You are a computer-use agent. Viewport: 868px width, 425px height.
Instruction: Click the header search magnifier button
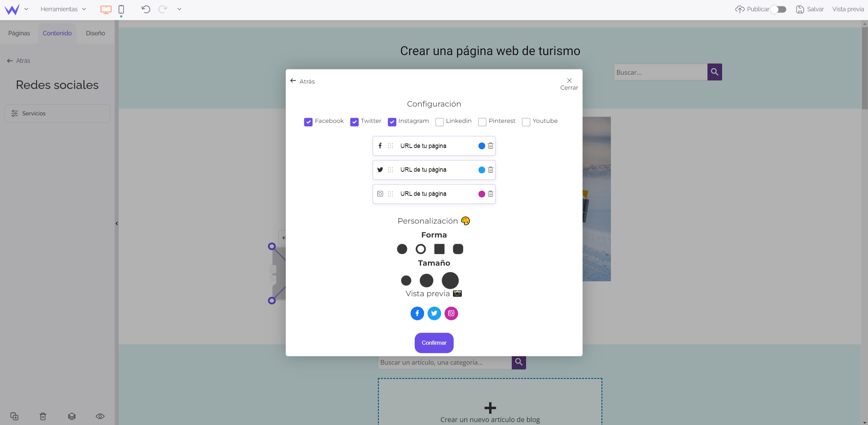click(715, 72)
